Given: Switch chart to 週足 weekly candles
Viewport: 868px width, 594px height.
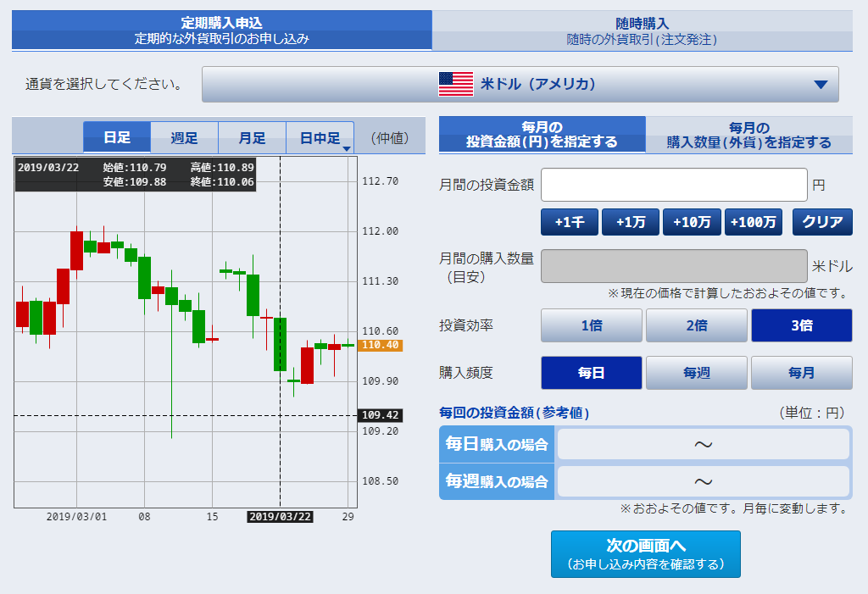Looking at the screenshot, I should [184, 137].
